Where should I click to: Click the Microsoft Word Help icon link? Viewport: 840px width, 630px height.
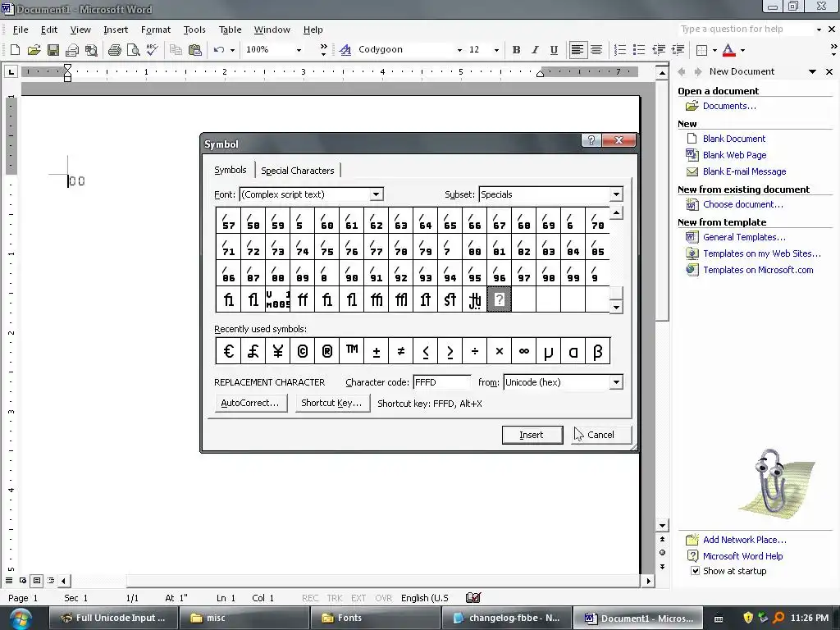[692, 556]
